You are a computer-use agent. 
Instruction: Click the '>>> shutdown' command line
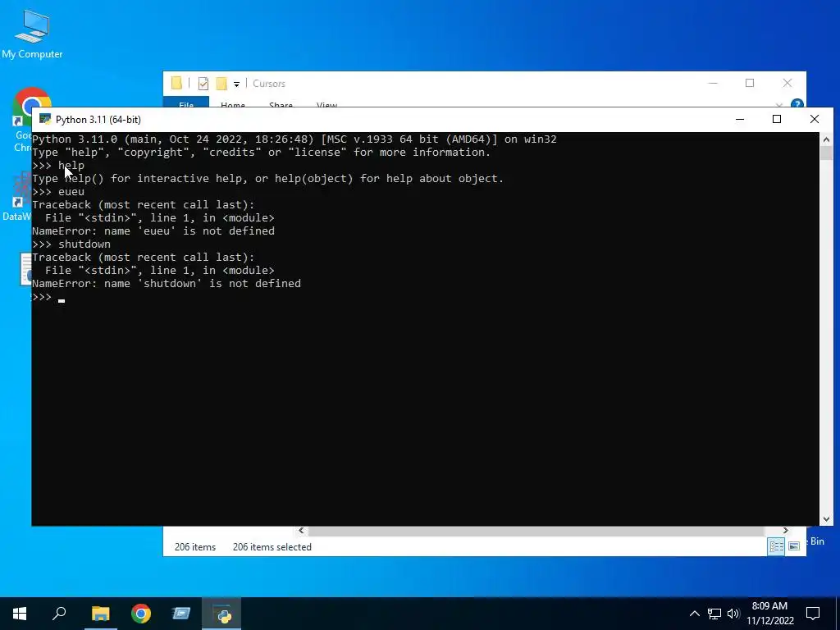[71, 244]
